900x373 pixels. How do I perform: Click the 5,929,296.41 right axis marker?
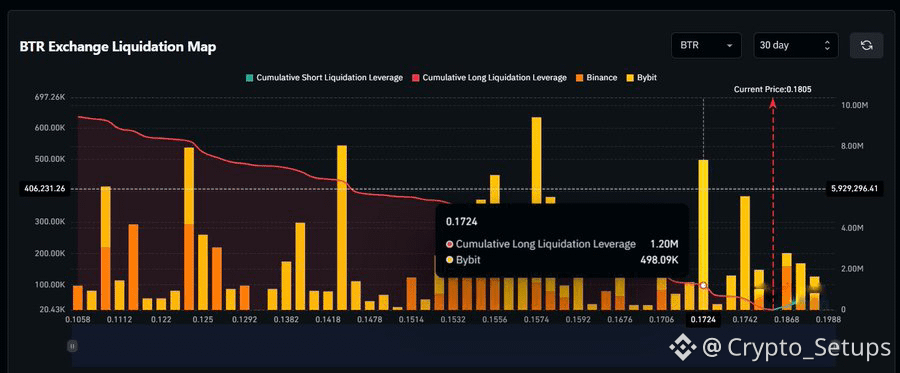[854, 188]
